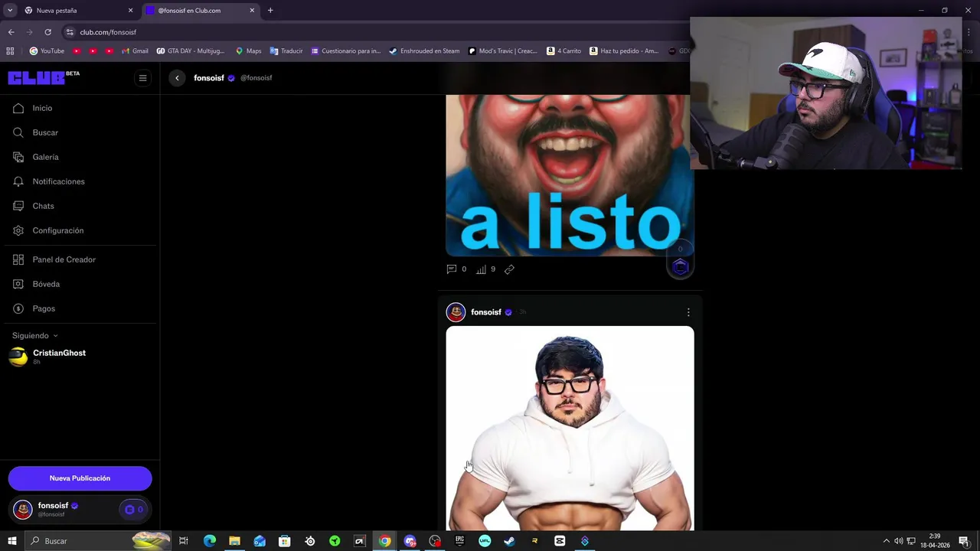Click the coin balance badge showing 0
Screen dimensions: 980x551
[134, 510]
